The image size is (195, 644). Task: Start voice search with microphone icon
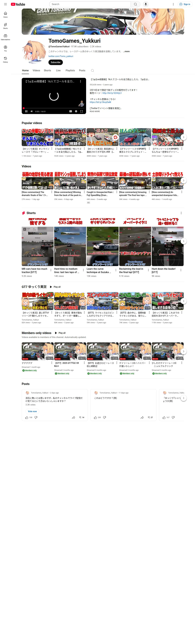pos(145,4)
